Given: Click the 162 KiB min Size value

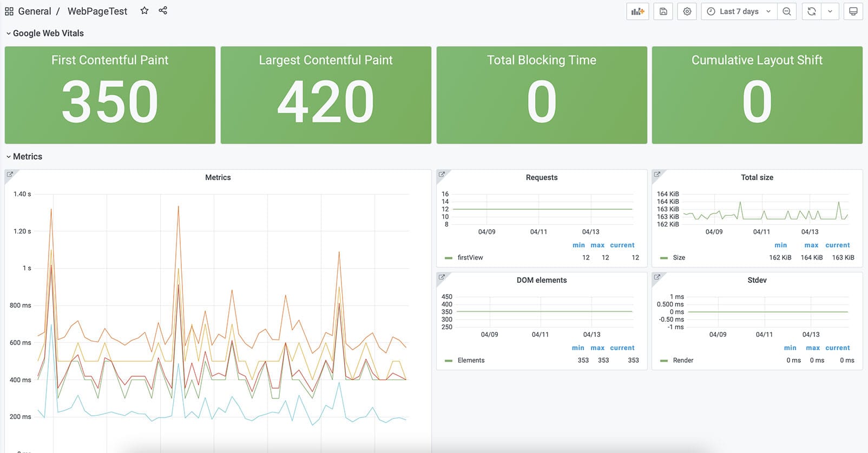Looking at the screenshot, I should 780,258.
